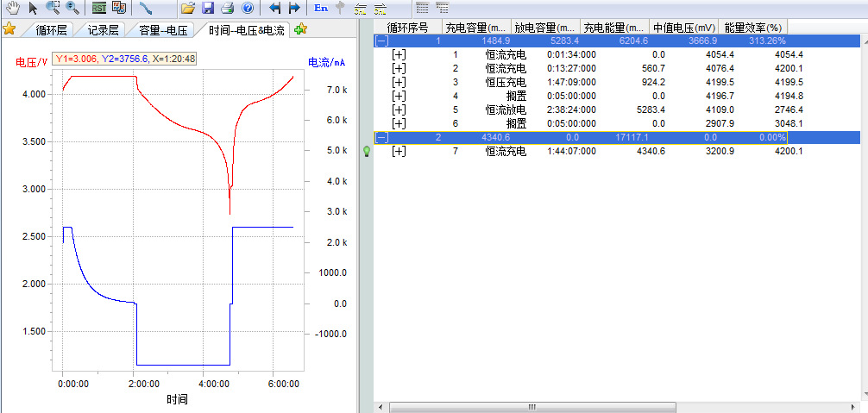Open the dual waveform chart icon
868x413 pixels.
point(119,8)
